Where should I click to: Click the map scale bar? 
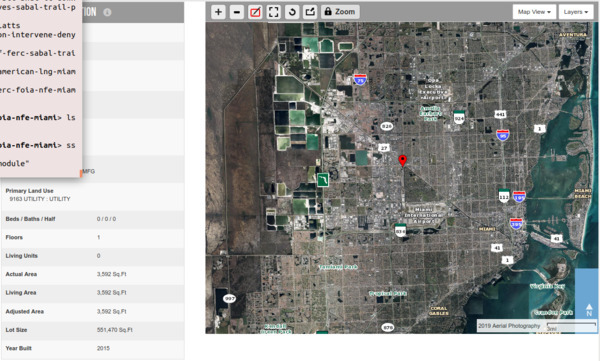click(571, 326)
